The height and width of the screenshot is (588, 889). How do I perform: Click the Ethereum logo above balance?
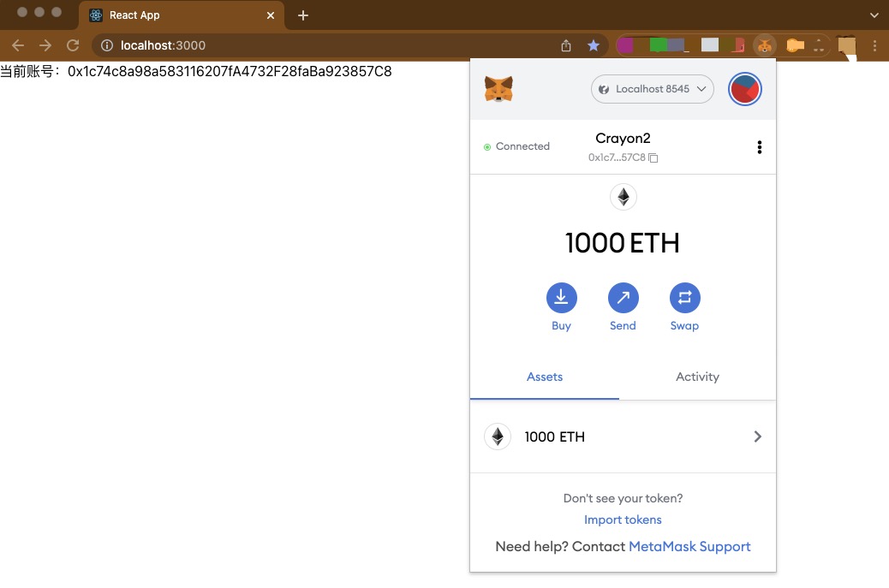tap(623, 197)
